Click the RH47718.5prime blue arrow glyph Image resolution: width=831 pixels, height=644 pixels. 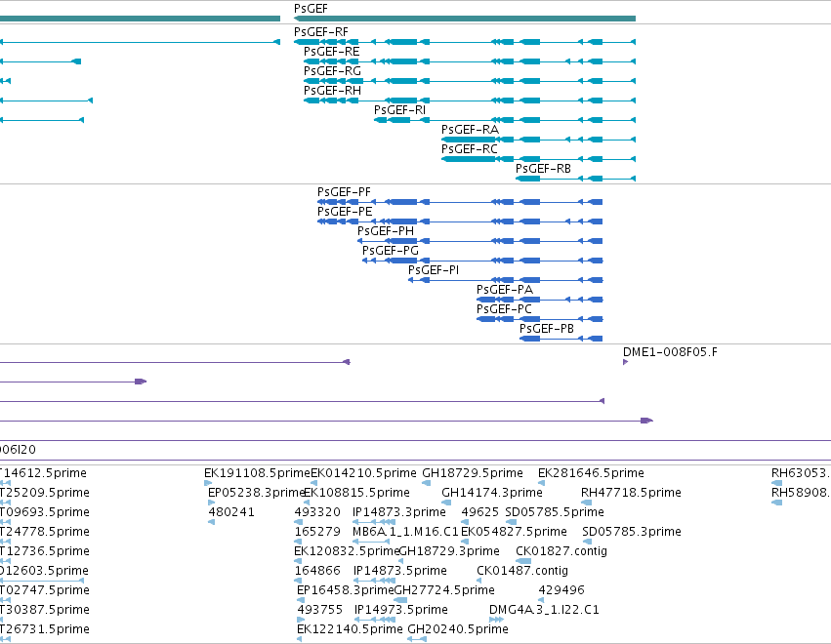587,503
